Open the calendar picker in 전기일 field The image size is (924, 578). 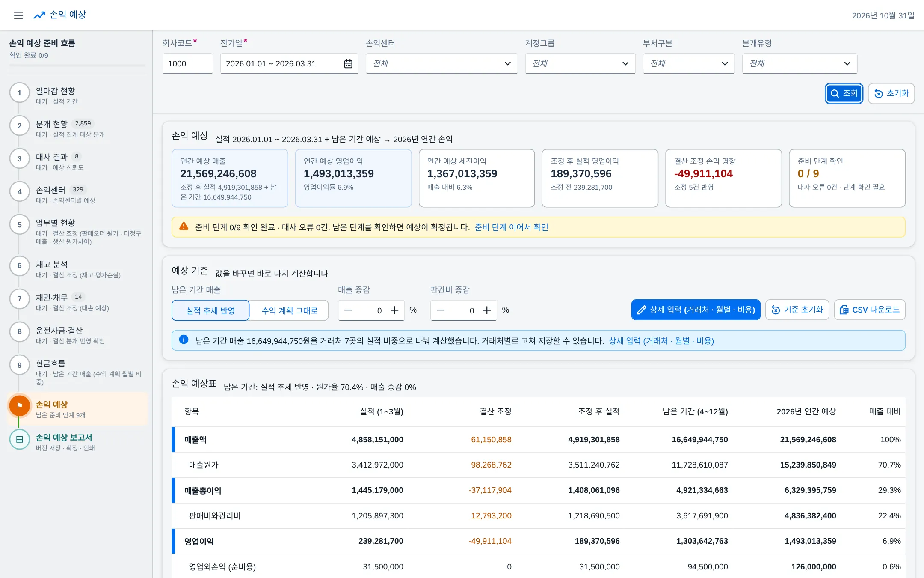click(348, 63)
